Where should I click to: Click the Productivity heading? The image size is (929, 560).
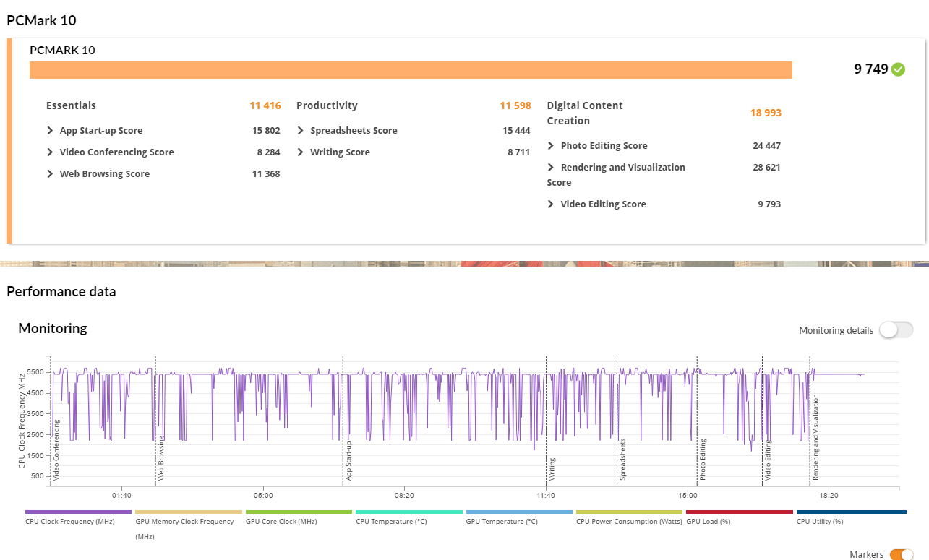[327, 105]
